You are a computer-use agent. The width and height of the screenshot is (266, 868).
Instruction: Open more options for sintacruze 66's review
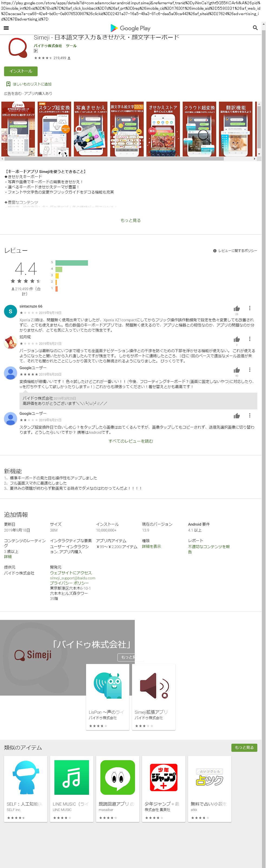pos(249,308)
